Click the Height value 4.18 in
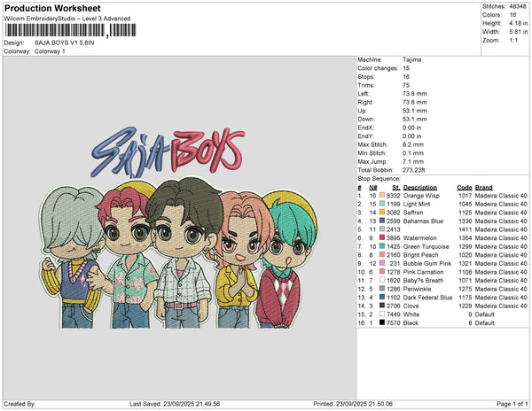Screen dimensions: 532x411 point(519,23)
